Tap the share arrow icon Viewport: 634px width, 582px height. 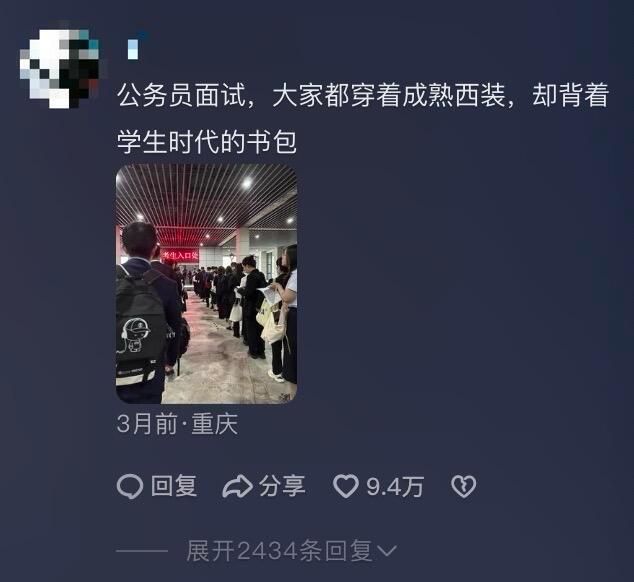click(x=237, y=487)
